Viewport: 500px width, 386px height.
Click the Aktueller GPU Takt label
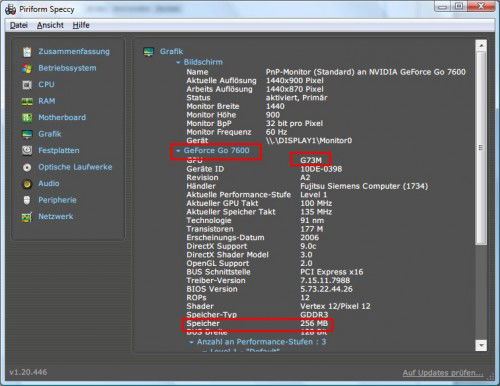[x=222, y=203]
